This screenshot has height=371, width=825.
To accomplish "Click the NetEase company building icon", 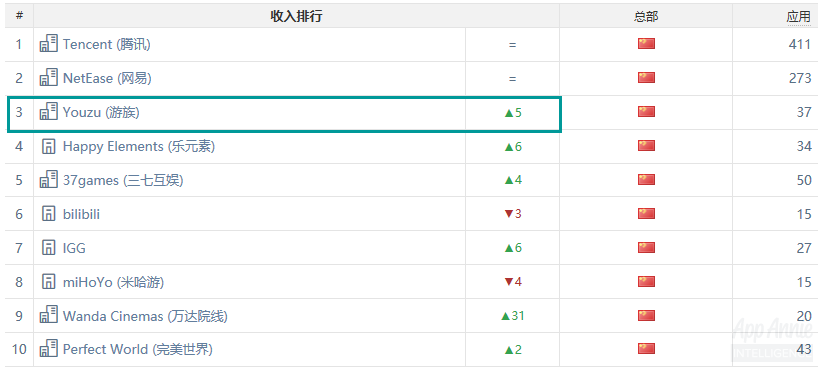I will [48, 78].
